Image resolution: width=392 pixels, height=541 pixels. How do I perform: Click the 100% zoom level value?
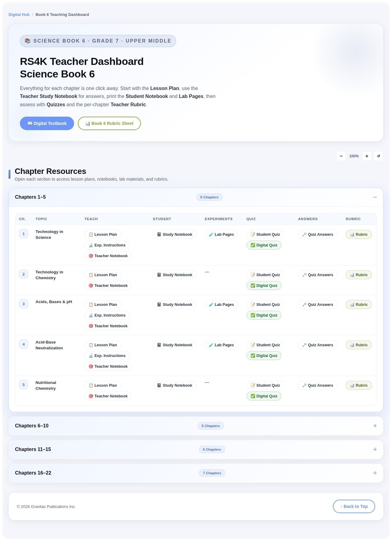pos(354,156)
